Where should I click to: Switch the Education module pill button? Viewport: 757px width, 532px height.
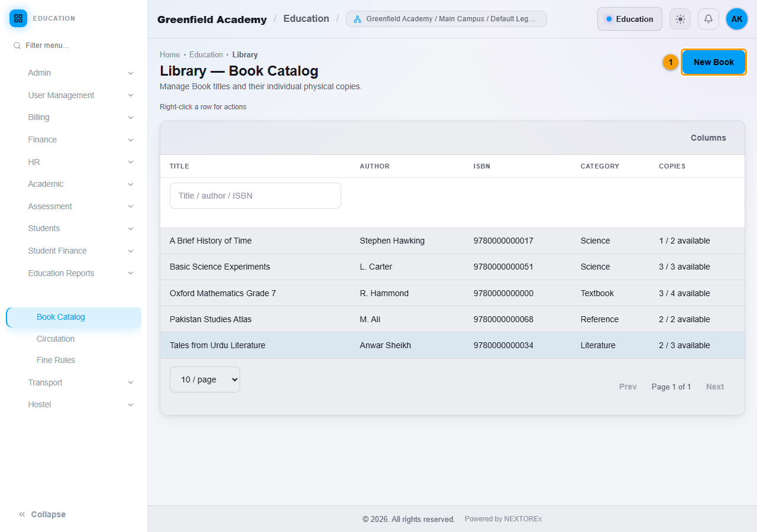click(630, 19)
